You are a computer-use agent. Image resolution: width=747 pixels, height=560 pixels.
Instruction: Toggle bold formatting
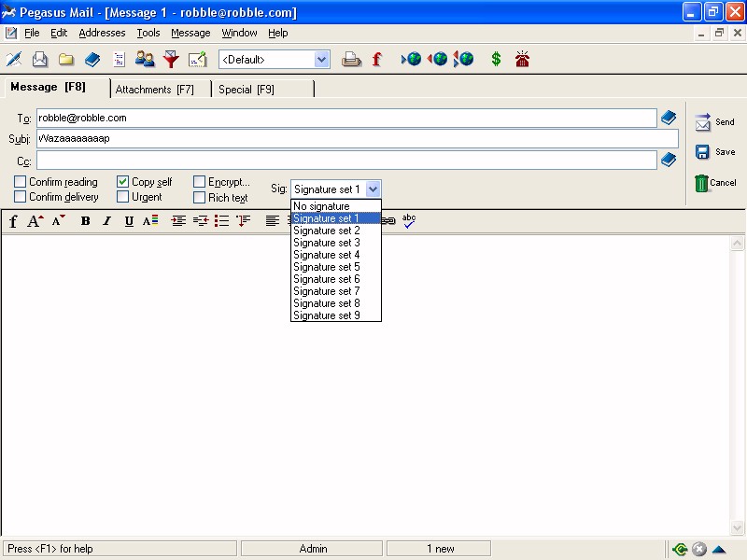[85, 221]
